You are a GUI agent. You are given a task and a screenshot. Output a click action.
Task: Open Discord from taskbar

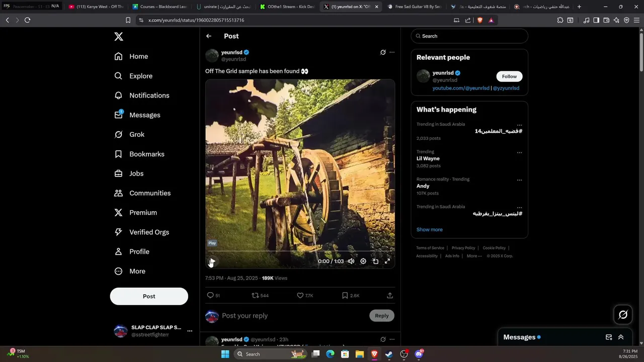point(419,354)
